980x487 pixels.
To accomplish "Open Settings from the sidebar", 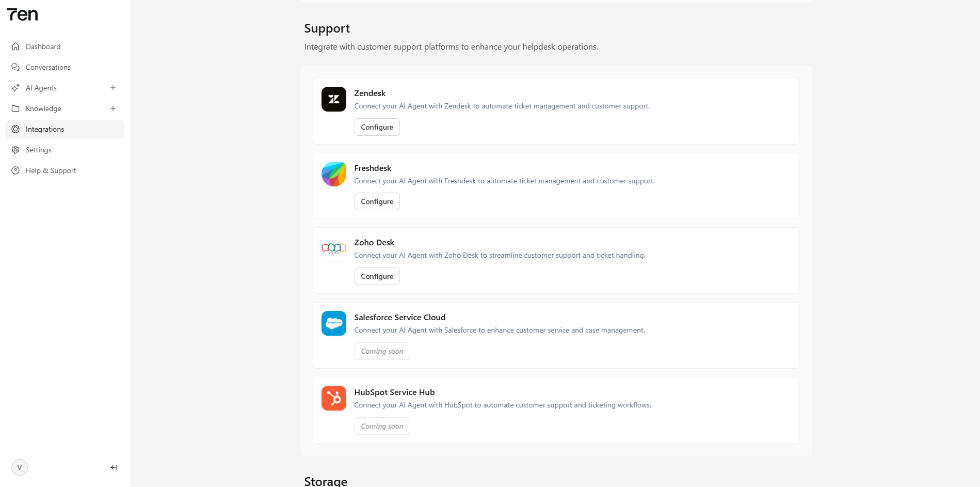I will [x=39, y=150].
